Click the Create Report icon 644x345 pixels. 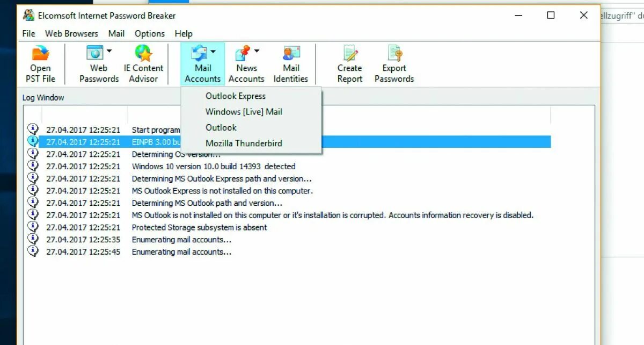[350, 53]
